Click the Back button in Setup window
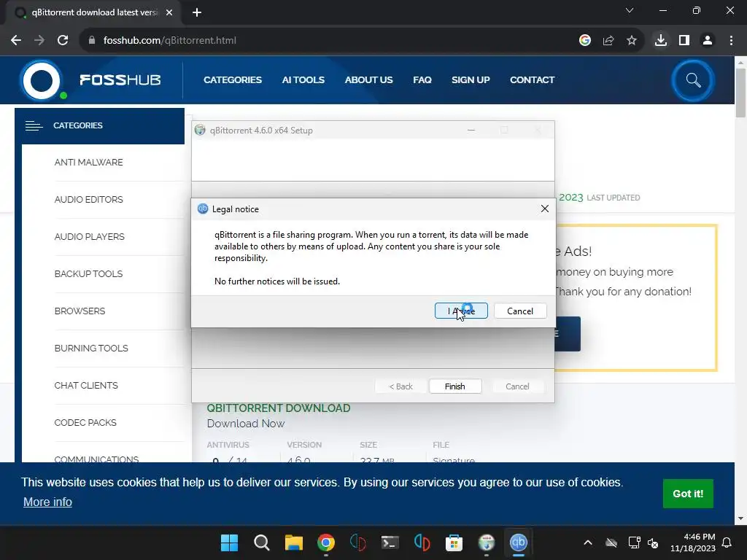Viewport: 747px width, 560px height. click(x=400, y=386)
